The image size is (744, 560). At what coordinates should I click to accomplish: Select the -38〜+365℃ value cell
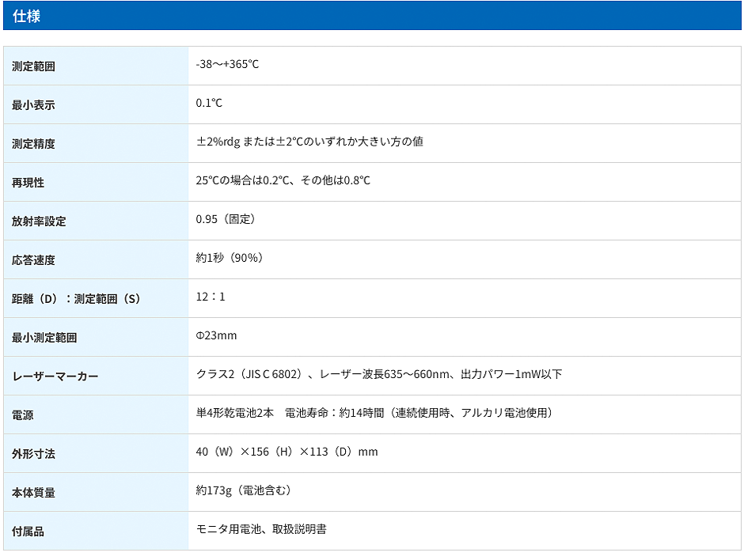[x=227, y=65]
